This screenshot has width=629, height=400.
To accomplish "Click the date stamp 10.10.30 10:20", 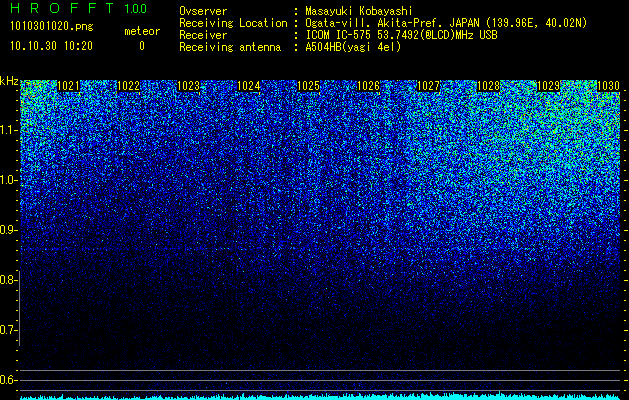I will point(51,46).
